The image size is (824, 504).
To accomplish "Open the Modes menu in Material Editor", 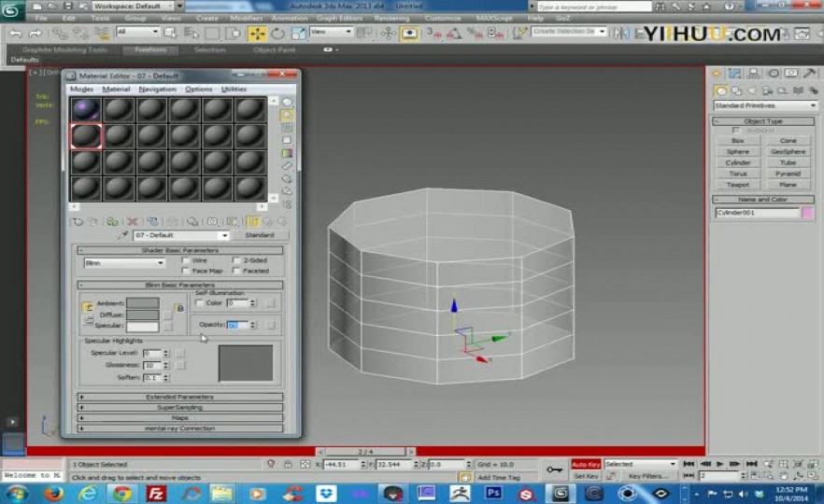I will pos(81,90).
